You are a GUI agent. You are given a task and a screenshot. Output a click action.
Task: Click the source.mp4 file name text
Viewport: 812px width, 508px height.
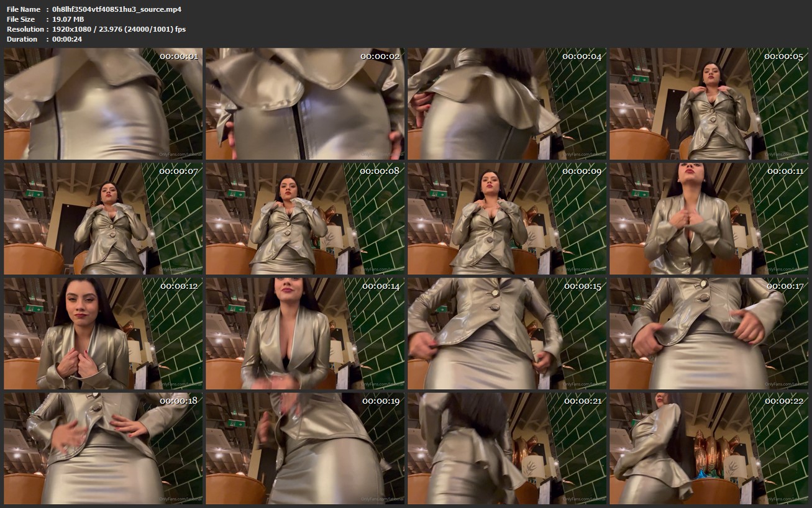(117, 9)
